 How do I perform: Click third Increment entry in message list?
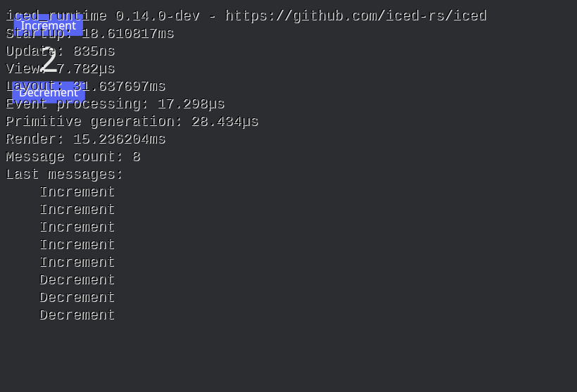(x=77, y=227)
